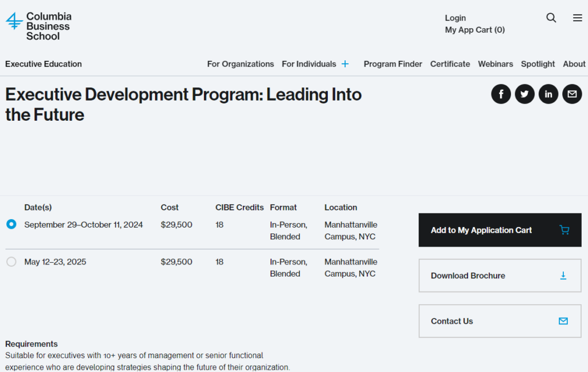Click $29,500 in the September session row
The width and height of the screenshot is (588, 372).
coord(176,225)
